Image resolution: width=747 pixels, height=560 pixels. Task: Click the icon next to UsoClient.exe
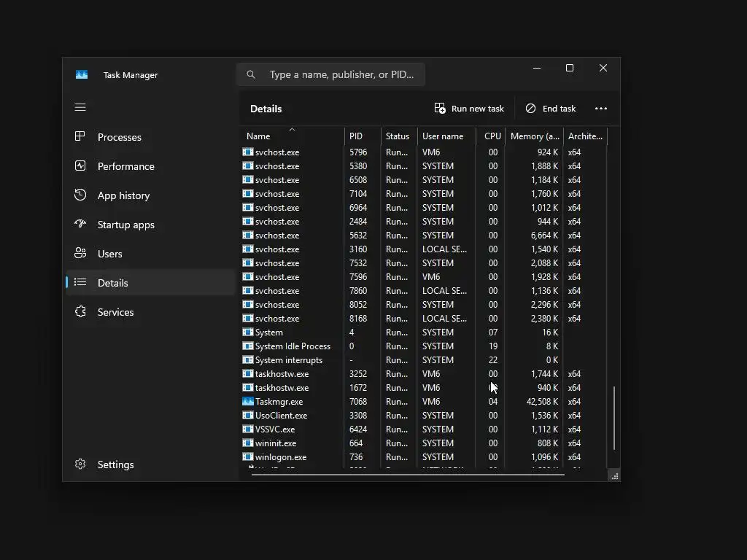(248, 415)
